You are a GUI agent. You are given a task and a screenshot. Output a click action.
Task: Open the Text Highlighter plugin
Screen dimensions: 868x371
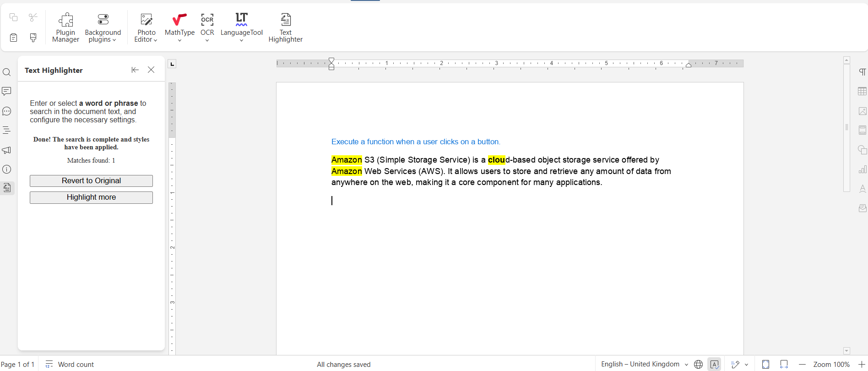coord(285,27)
